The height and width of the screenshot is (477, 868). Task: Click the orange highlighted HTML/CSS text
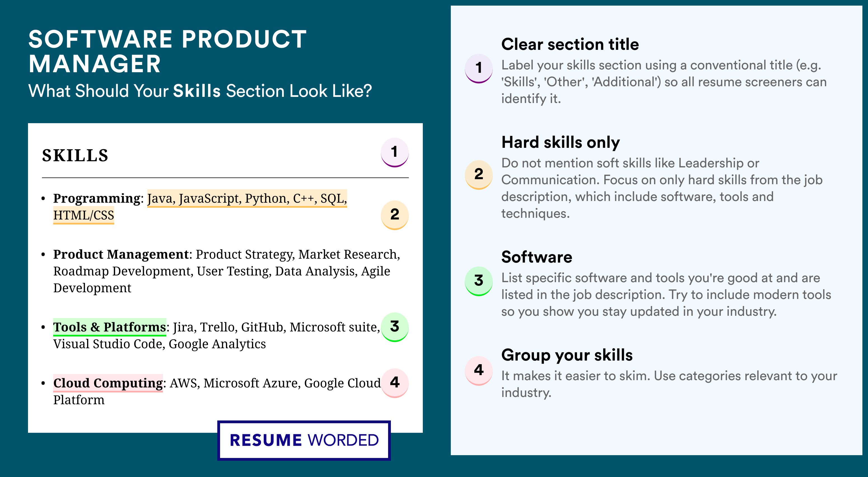click(83, 215)
